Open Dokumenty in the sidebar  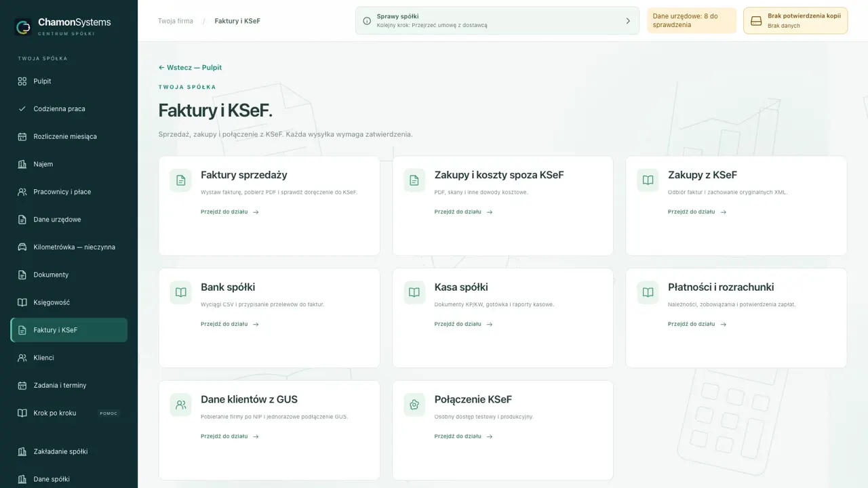69,274
